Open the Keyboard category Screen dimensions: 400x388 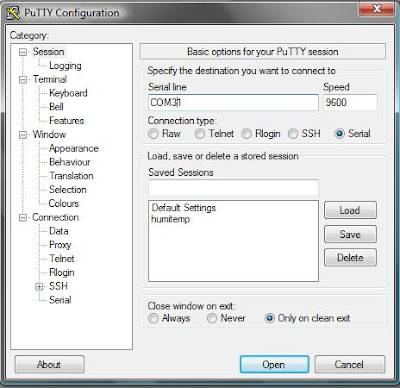click(x=68, y=93)
